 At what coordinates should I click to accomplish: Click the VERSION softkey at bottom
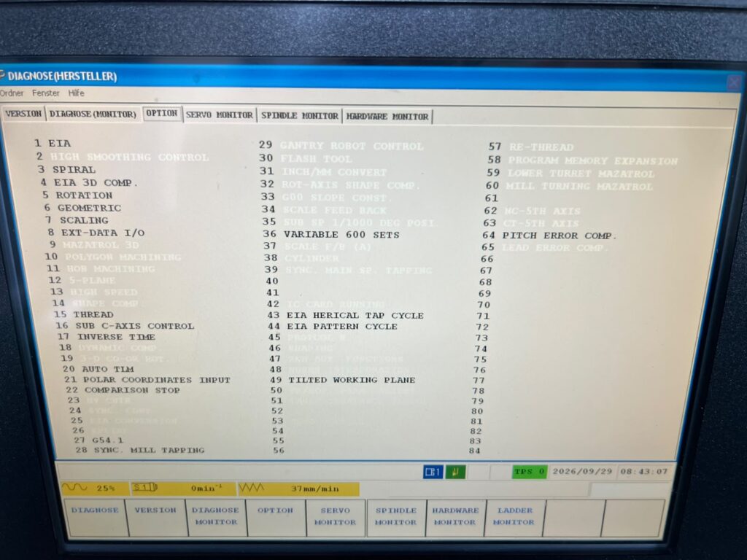[x=155, y=516]
